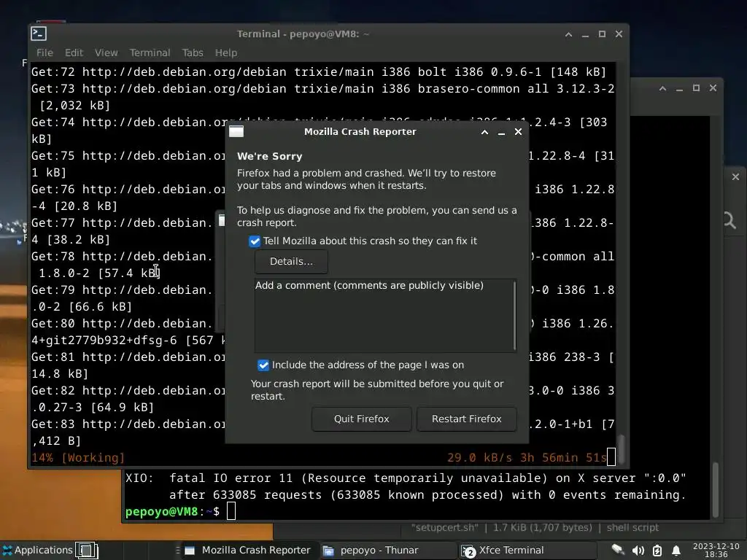Image resolution: width=747 pixels, height=560 pixels.
Task: Roll up the Mozilla Crash Reporter window
Action: [x=484, y=132]
